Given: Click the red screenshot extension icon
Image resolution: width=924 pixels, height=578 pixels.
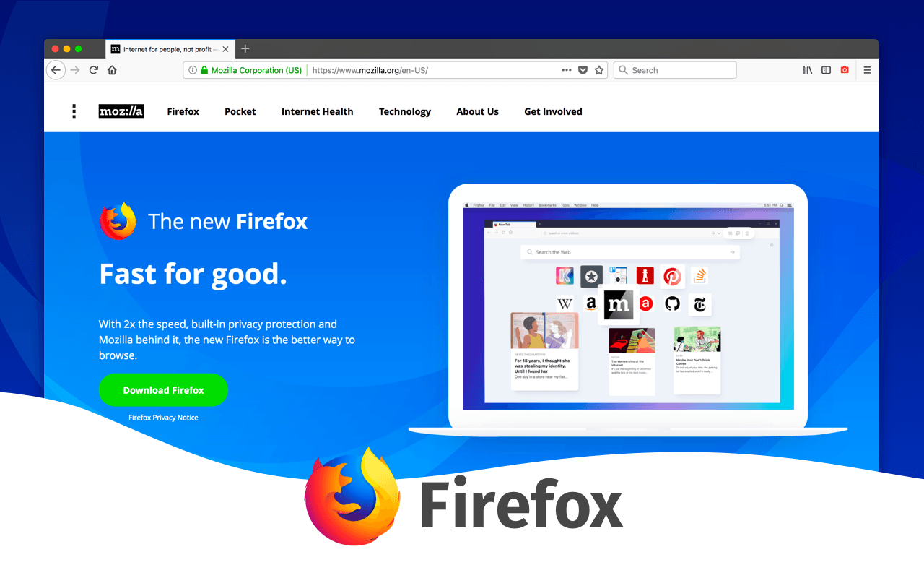Looking at the screenshot, I should coord(845,70).
